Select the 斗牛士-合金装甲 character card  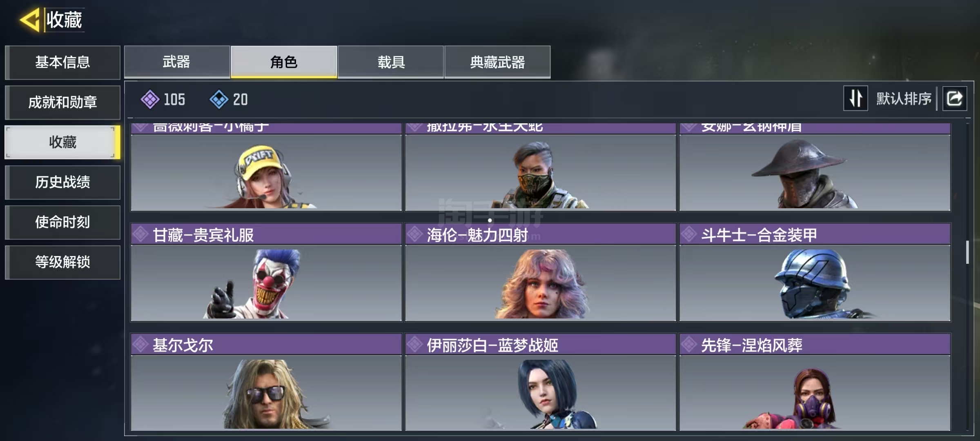click(815, 272)
